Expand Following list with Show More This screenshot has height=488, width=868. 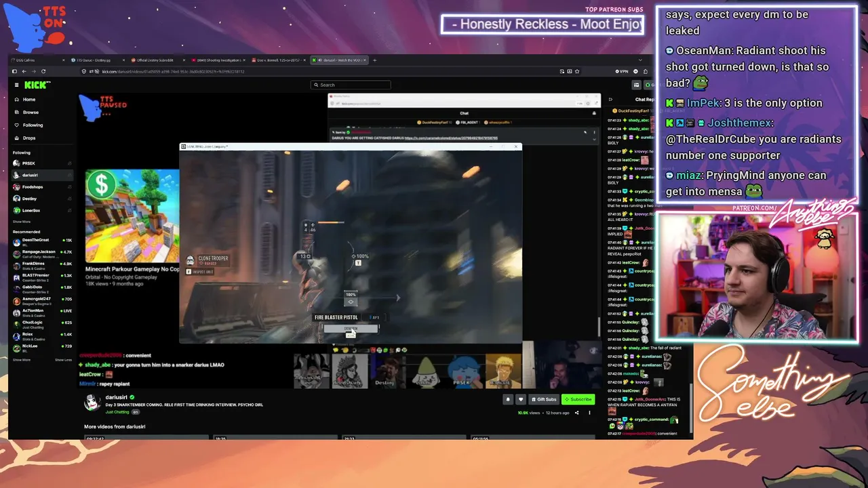21,222
